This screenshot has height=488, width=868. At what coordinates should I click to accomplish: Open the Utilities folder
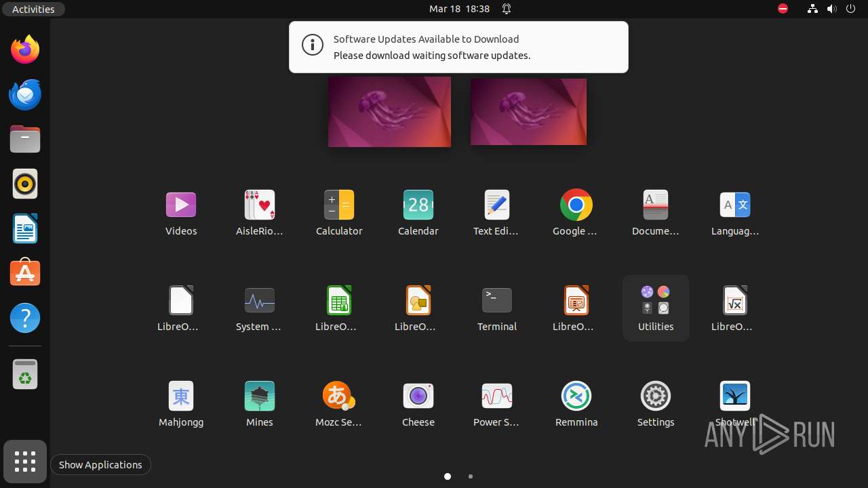click(x=656, y=308)
